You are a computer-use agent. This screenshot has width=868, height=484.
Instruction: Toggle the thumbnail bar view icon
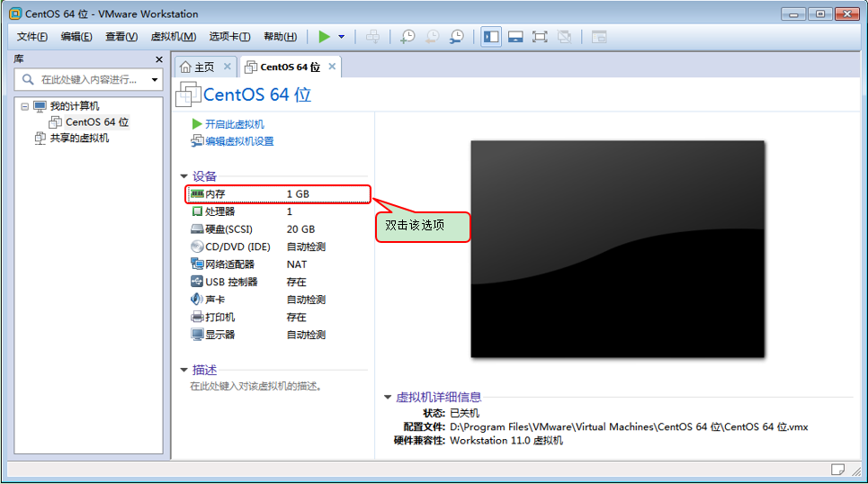coord(515,37)
